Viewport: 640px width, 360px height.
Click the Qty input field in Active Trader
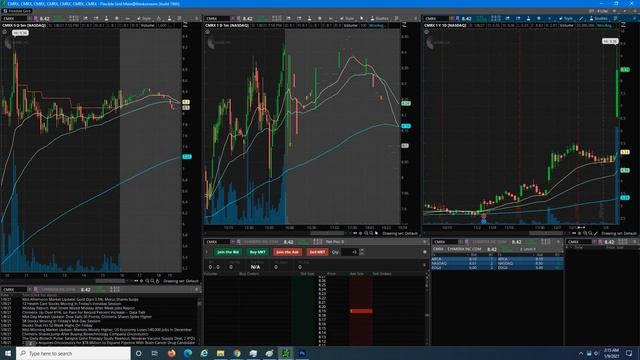(x=349, y=252)
